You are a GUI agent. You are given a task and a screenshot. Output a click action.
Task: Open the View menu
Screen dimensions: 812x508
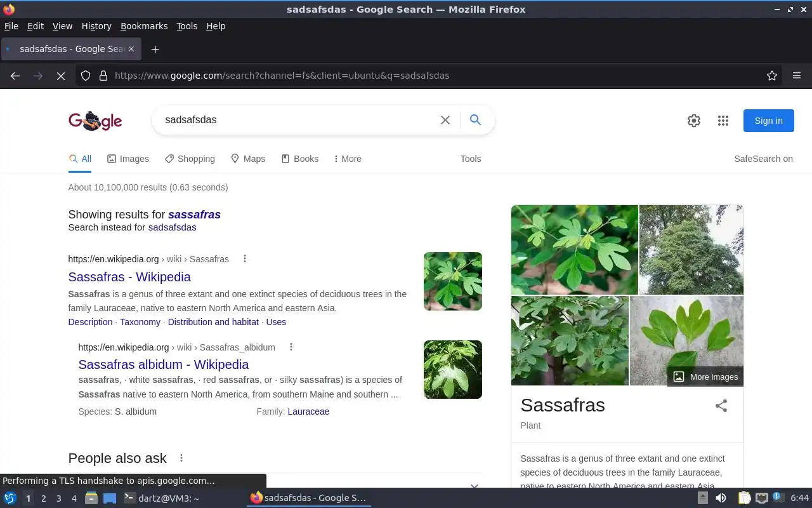pyautogui.click(x=62, y=26)
